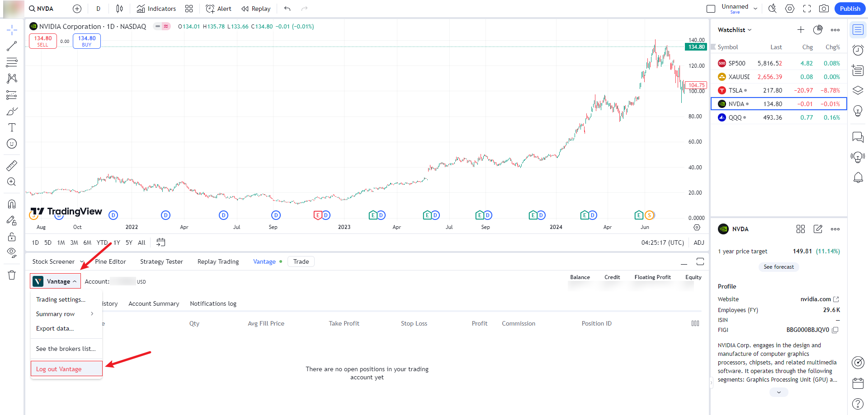This screenshot has width=868, height=415.
Task: Click the See forecast button
Action: (x=778, y=267)
